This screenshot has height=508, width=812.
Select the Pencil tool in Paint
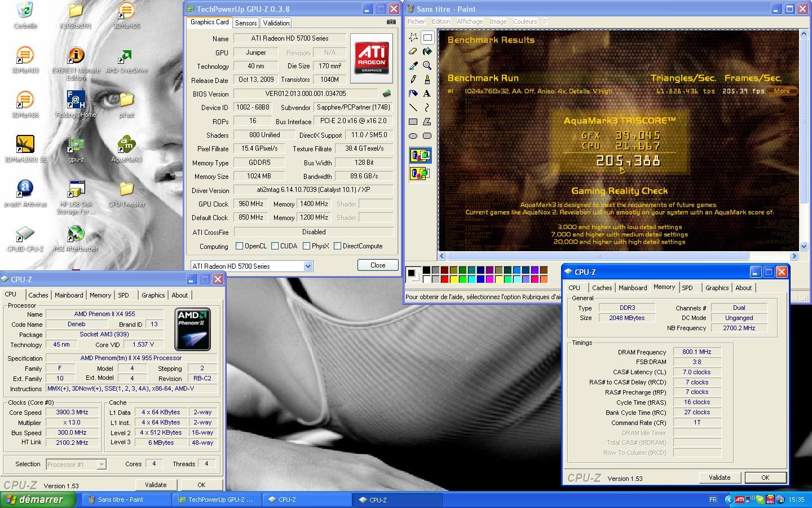(x=413, y=80)
